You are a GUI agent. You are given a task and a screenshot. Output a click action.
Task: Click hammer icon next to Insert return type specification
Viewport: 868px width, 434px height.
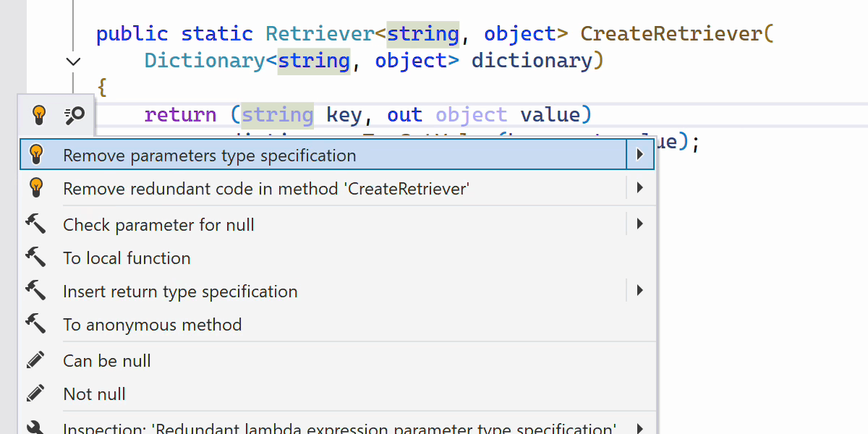[36, 291]
